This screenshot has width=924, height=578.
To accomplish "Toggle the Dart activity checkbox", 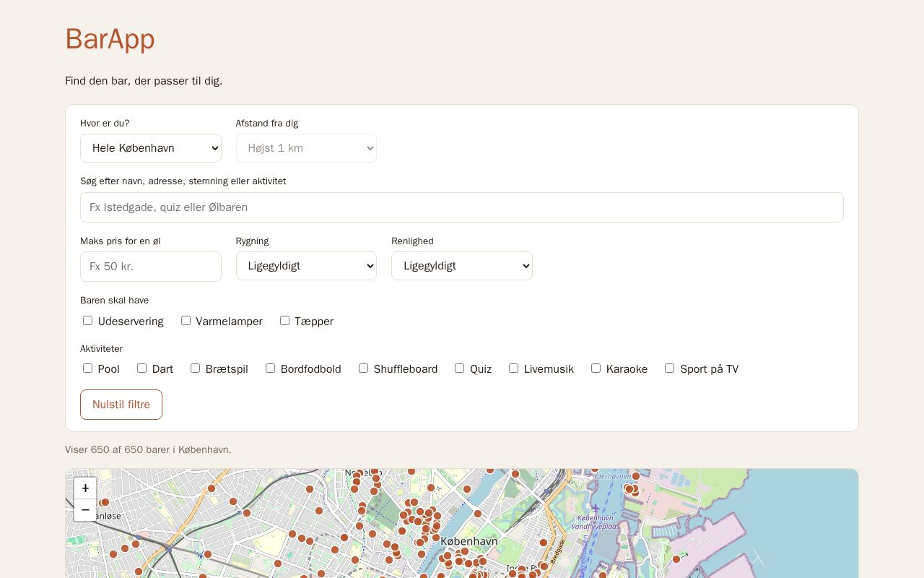I will [x=142, y=368].
